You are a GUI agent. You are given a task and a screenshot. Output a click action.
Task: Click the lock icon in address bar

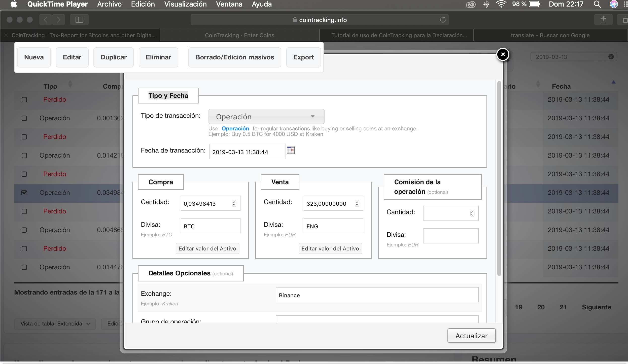295,20
